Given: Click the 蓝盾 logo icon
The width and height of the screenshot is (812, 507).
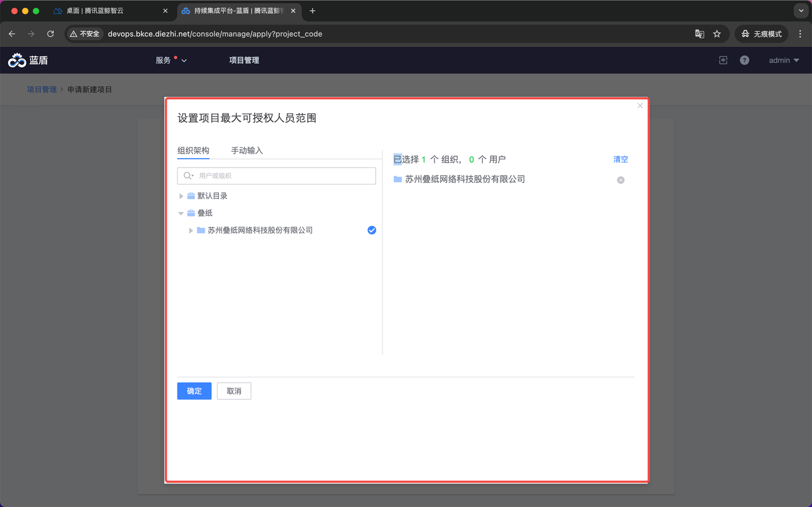Looking at the screenshot, I should point(17,60).
